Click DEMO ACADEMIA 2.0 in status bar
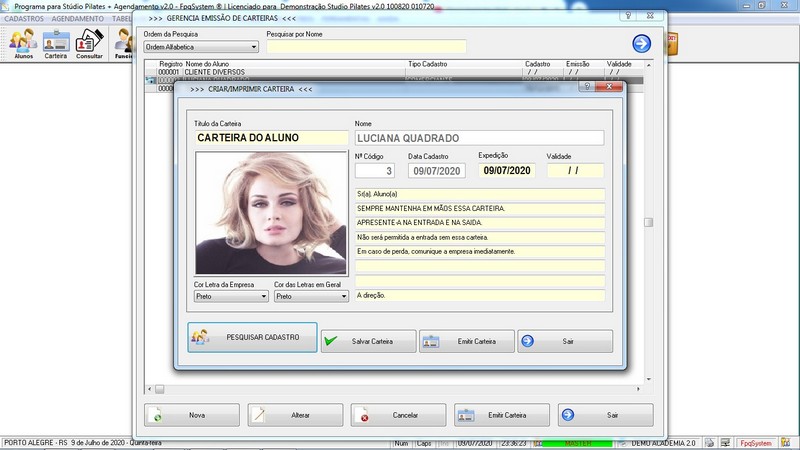 tap(663, 443)
